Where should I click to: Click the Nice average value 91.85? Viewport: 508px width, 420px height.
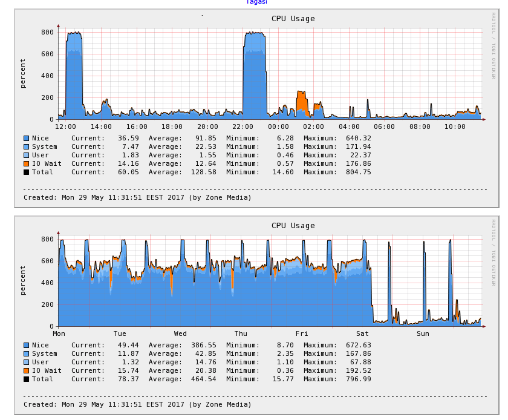[x=206, y=139]
